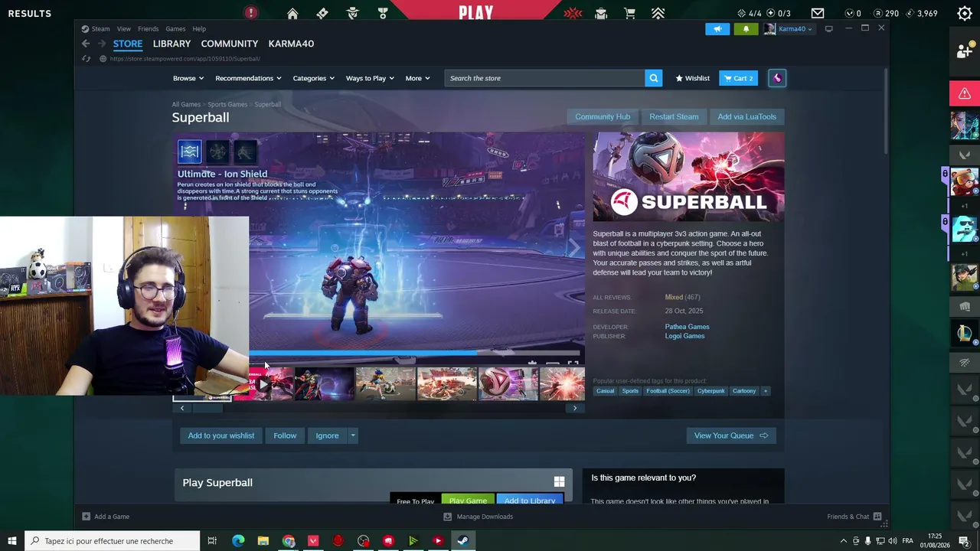Follow the Superball game
The width and height of the screenshot is (980, 551).
pyautogui.click(x=285, y=435)
